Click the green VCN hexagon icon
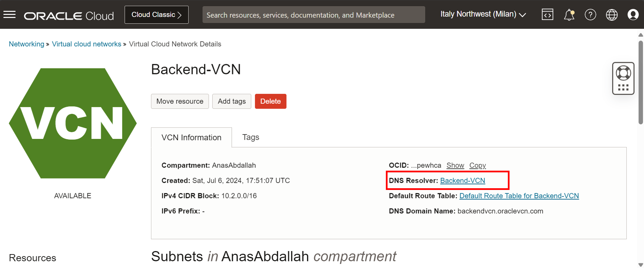This screenshot has height=268, width=644. tap(73, 123)
